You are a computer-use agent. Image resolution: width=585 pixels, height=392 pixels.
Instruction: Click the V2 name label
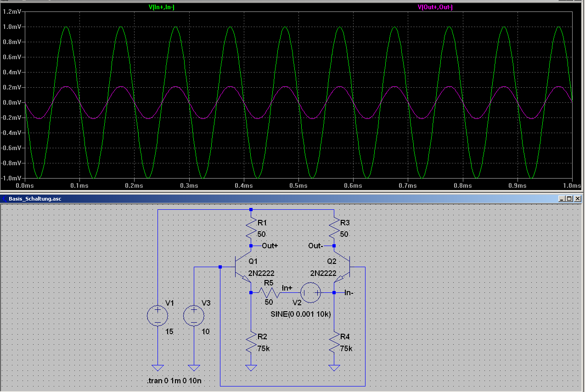click(298, 302)
